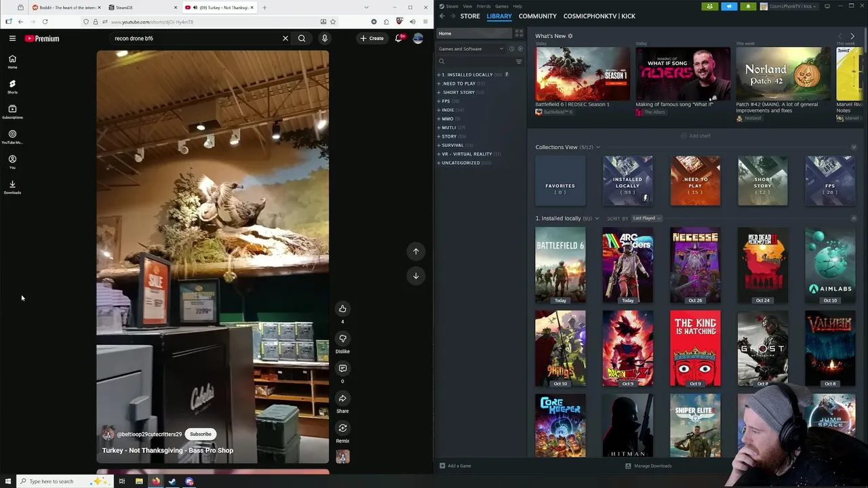
Task: Show ready-to-play filter icon in Steam
Action: [x=520, y=49]
